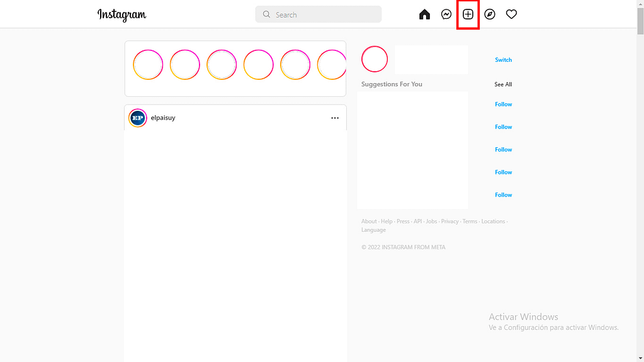The height and width of the screenshot is (362, 644).
Task: Open the API footer link
Action: point(418,221)
